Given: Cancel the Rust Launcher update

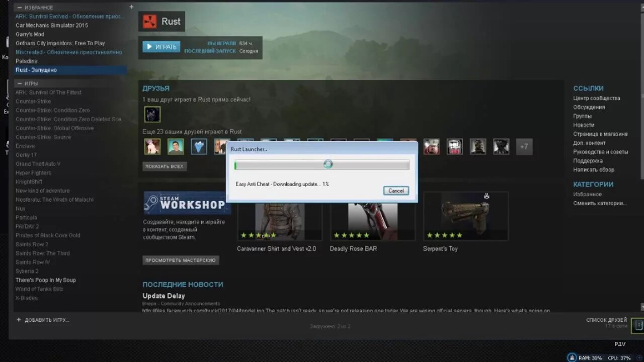Looking at the screenshot, I should tap(396, 191).
